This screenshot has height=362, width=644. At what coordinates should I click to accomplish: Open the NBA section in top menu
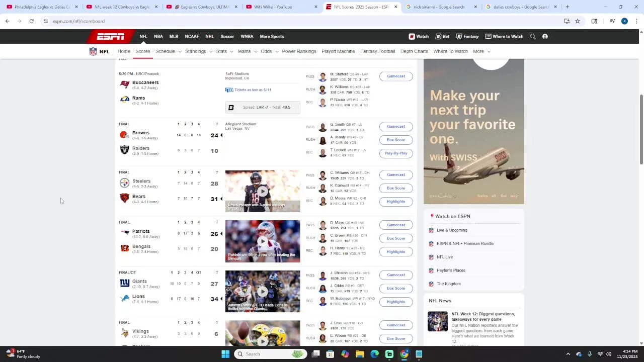tap(158, 37)
